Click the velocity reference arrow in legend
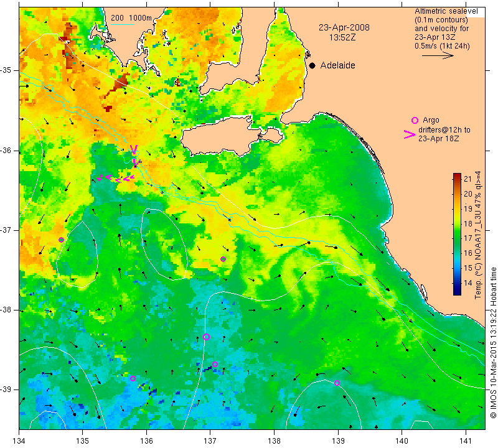498x448 pixels. click(438, 55)
